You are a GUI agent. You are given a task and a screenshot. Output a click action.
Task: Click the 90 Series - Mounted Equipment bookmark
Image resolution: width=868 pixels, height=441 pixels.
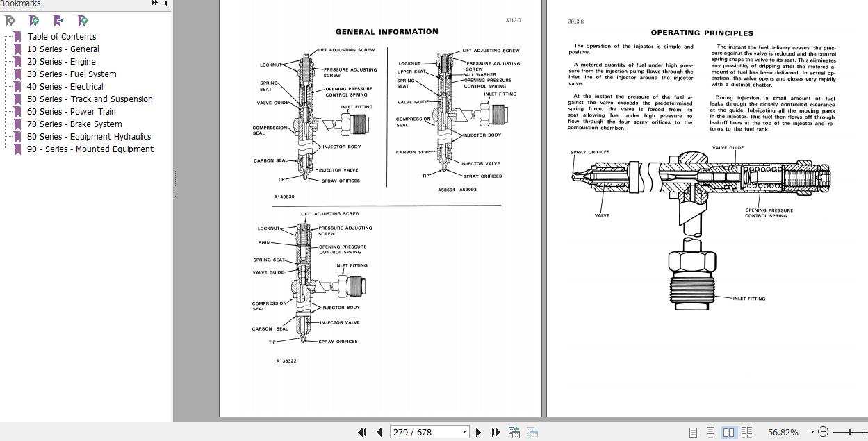click(x=90, y=149)
